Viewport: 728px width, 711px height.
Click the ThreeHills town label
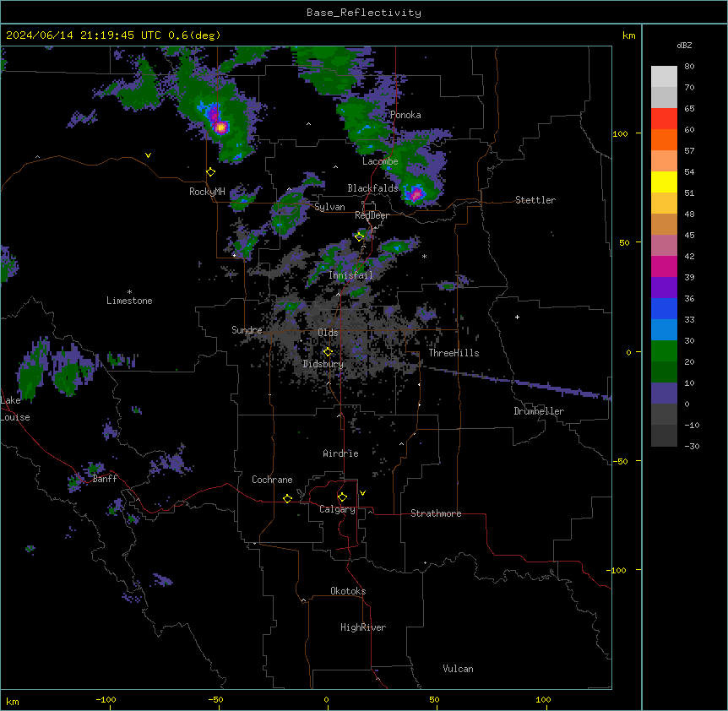pos(454,353)
